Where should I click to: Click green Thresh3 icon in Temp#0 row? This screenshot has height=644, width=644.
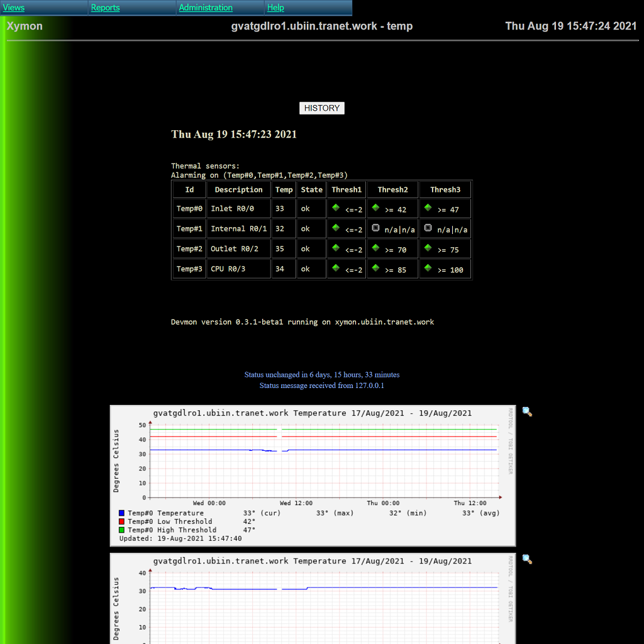pos(428,208)
